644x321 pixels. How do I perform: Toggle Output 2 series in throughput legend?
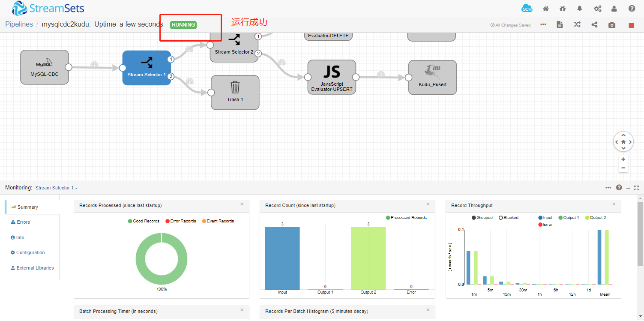coord(596,218)
